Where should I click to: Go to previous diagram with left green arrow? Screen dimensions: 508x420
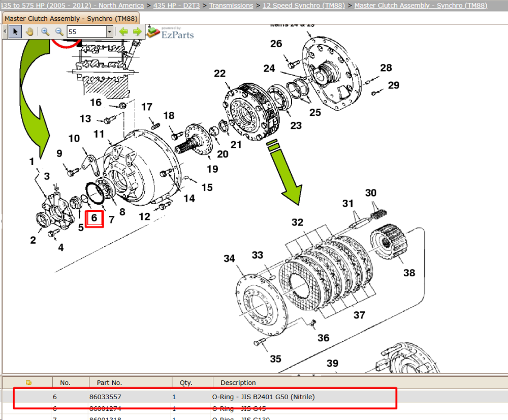click(123, 31)
